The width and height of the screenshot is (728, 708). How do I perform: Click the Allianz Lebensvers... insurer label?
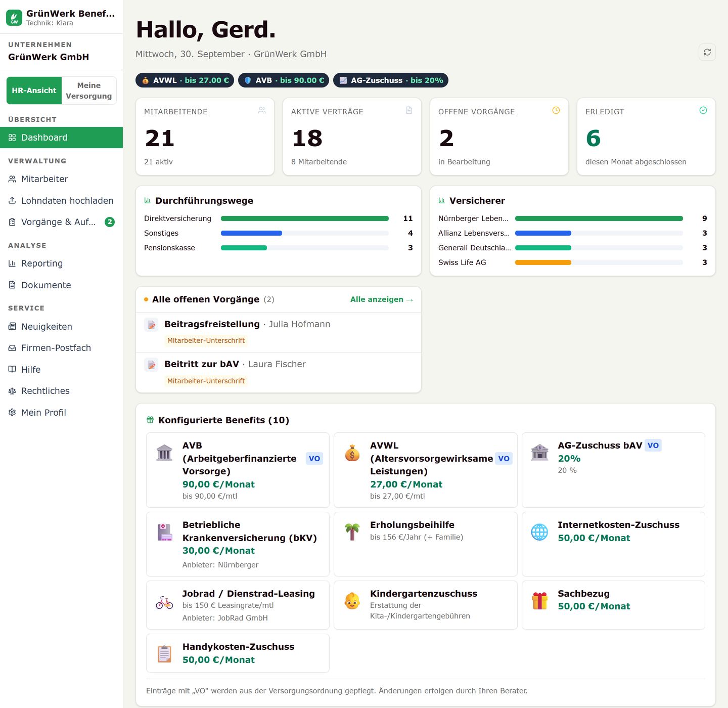[x=474, y=233]
